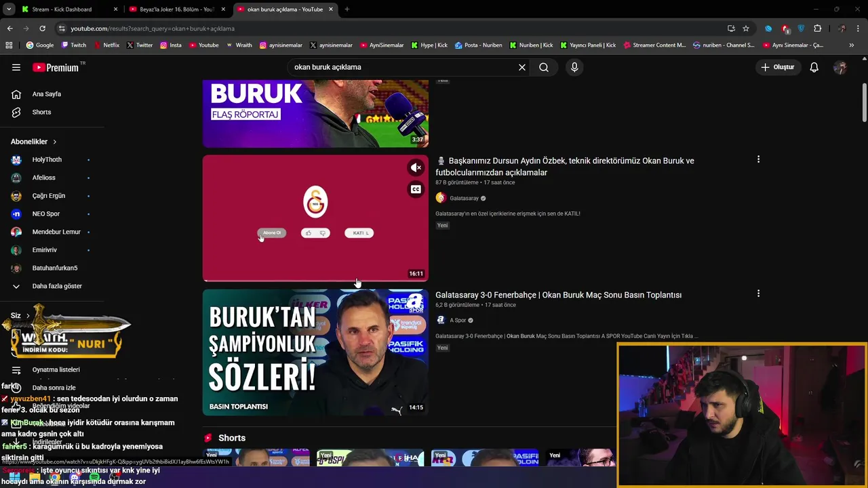Open the Başkanımız Dursun Aydın Özbek video title

[565, 167]
